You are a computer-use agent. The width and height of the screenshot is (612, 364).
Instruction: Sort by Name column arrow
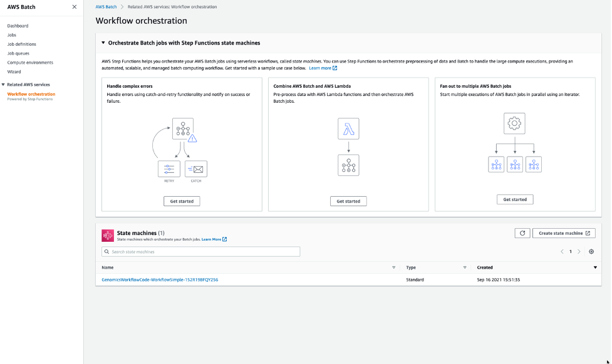(393, 268)
